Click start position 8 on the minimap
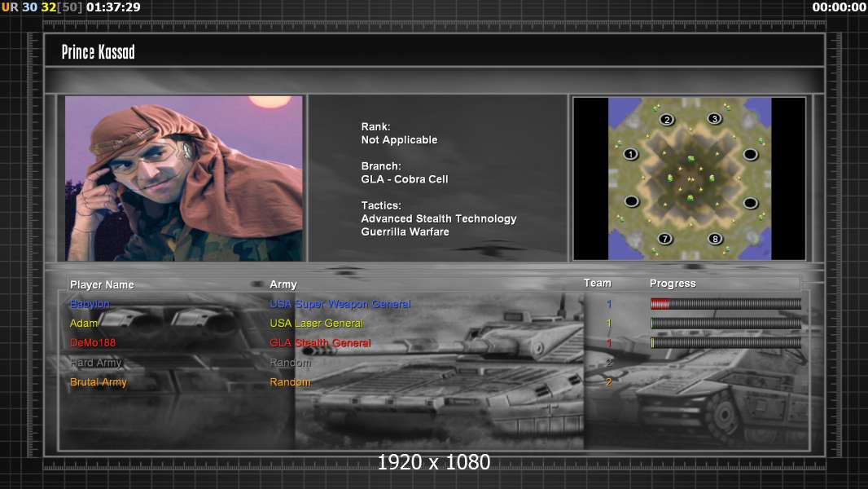 point(715,239)
